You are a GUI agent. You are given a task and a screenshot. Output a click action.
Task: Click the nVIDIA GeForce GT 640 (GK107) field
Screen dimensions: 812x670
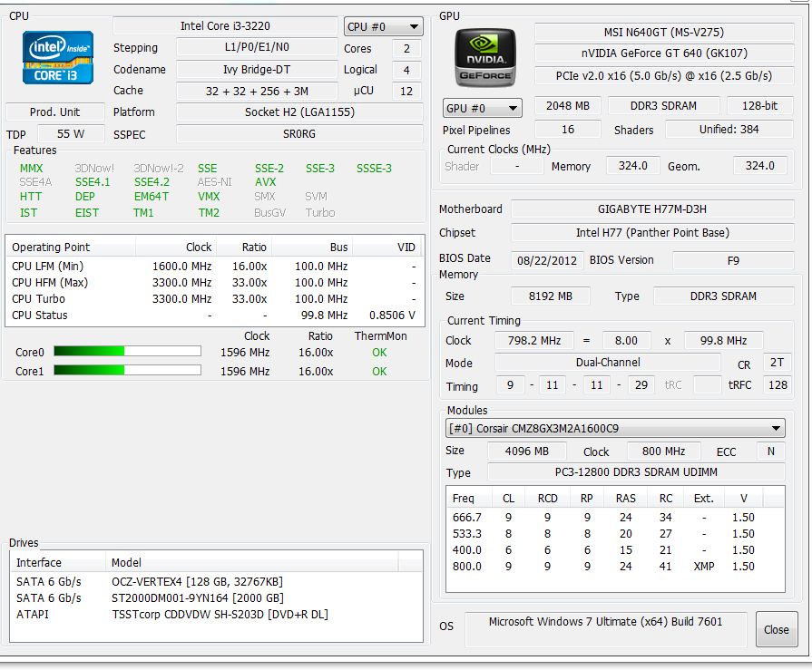(x=664, y=53)
